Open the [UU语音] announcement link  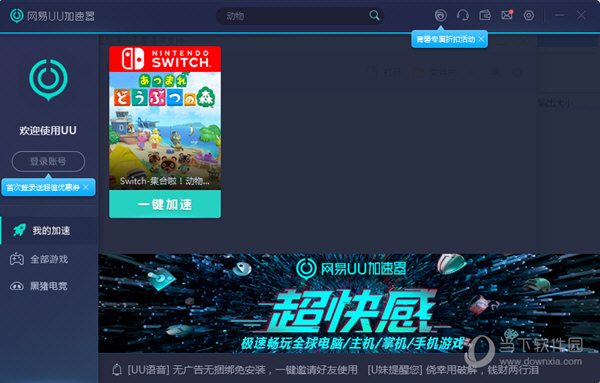(243, 370)
